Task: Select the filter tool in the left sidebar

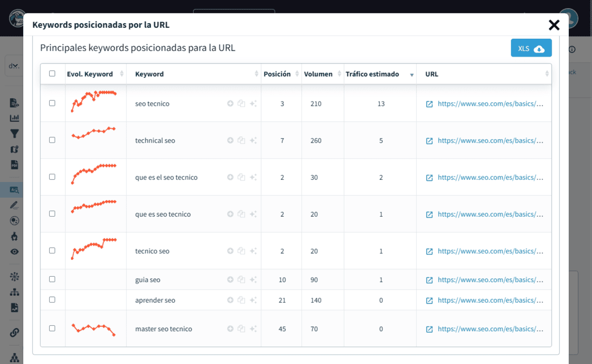Action: [x=13, y=133]
